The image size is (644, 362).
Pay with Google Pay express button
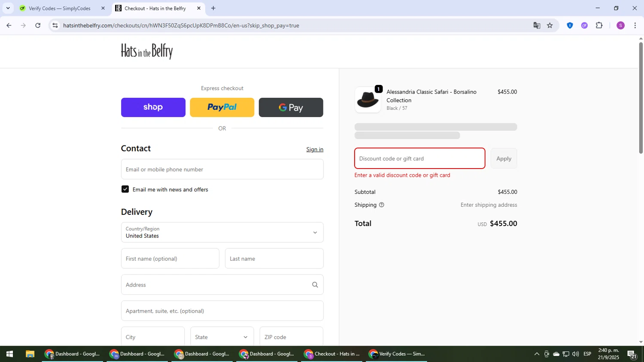click(x=291, y=107)
